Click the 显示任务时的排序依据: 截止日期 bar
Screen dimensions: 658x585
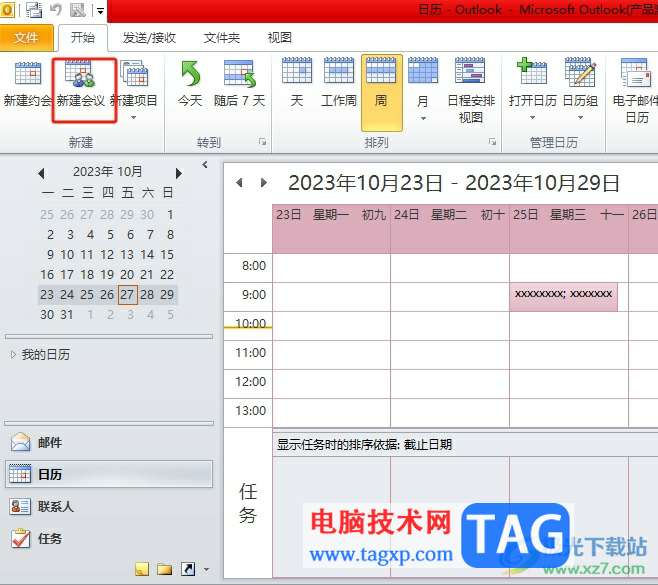pyautogui.click(x=465, y=445)
